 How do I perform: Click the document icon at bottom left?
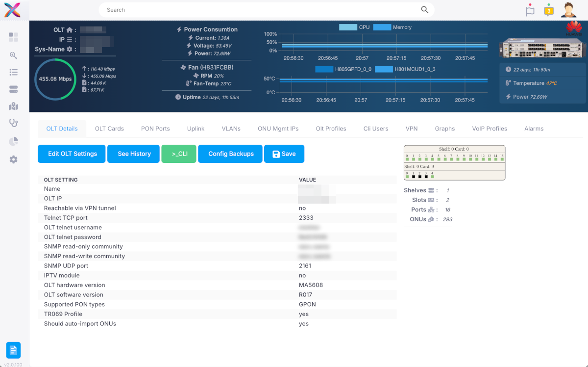[13, 350]
